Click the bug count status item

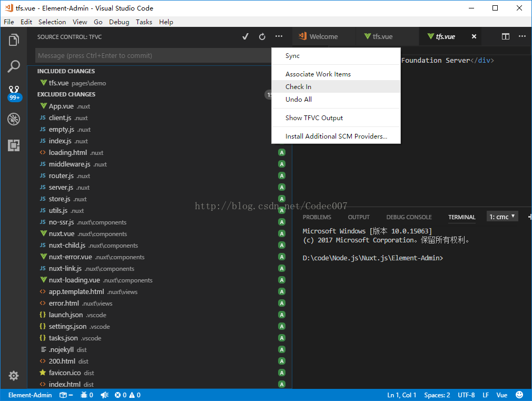pos(87,395)
